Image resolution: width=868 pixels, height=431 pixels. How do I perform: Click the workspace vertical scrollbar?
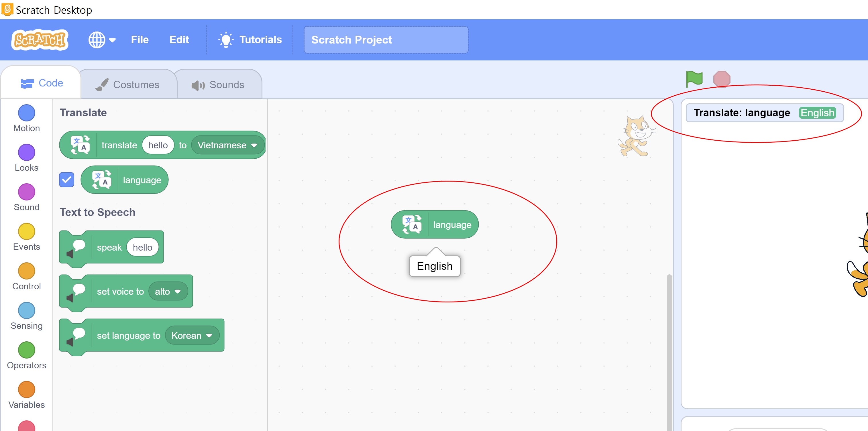click(x=669, y=352)
